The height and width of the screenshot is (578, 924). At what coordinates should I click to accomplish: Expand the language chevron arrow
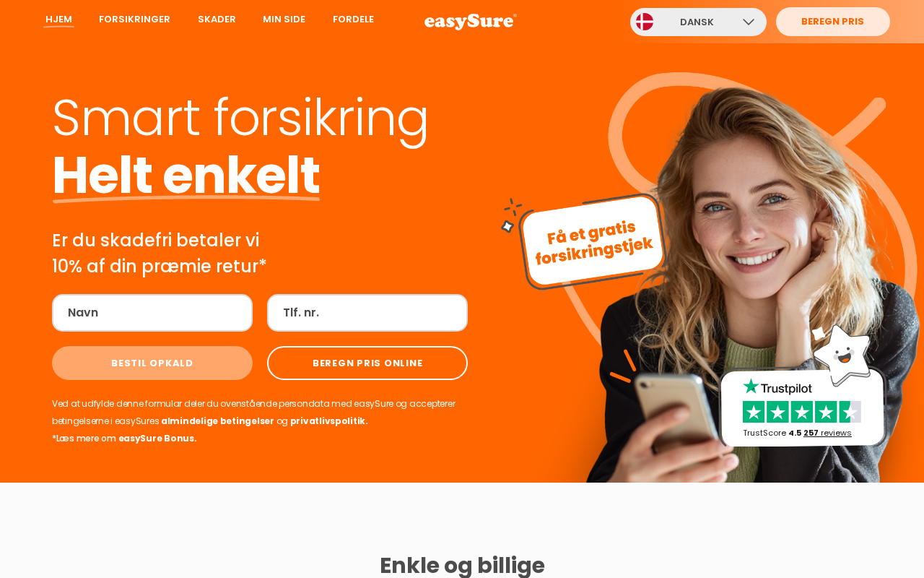(749, 22)
